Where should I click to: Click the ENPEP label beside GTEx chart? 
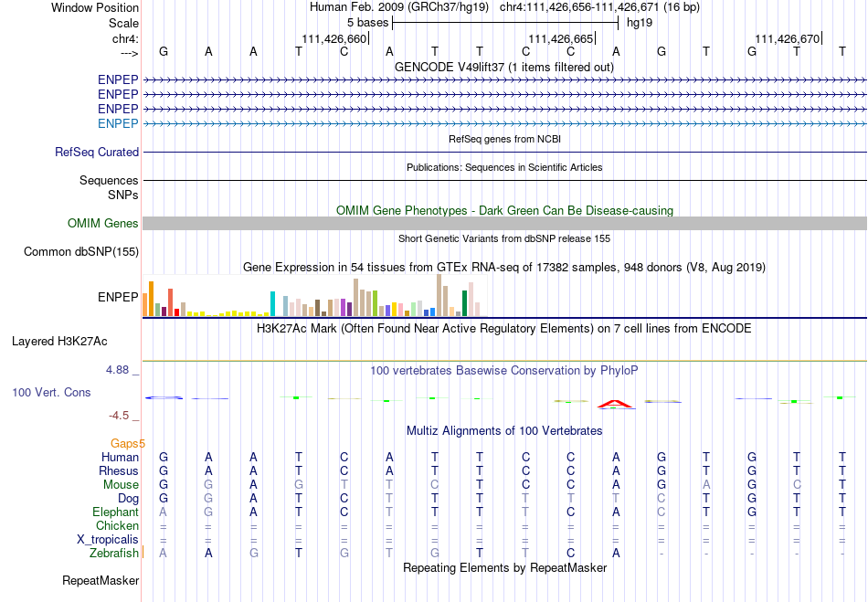click(118, 297)
